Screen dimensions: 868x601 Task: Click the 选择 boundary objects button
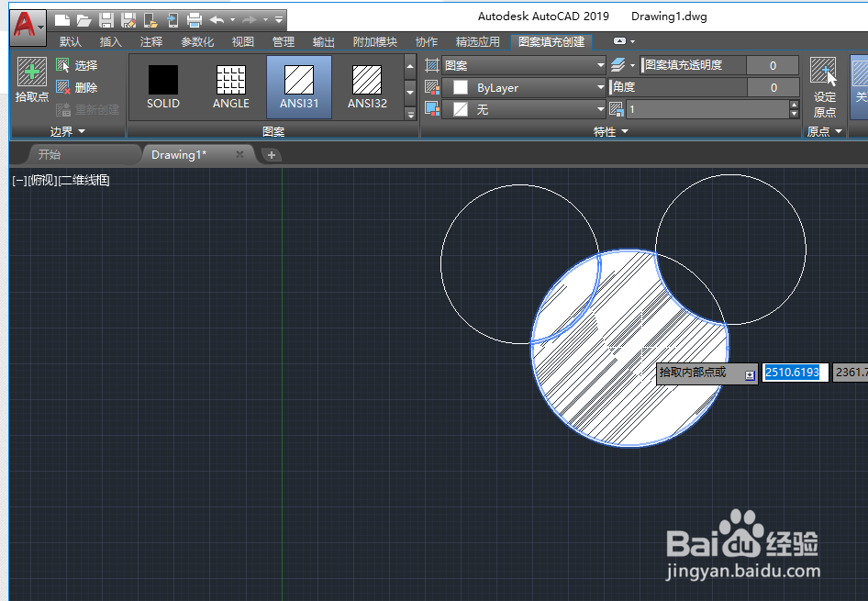point(77,65)
